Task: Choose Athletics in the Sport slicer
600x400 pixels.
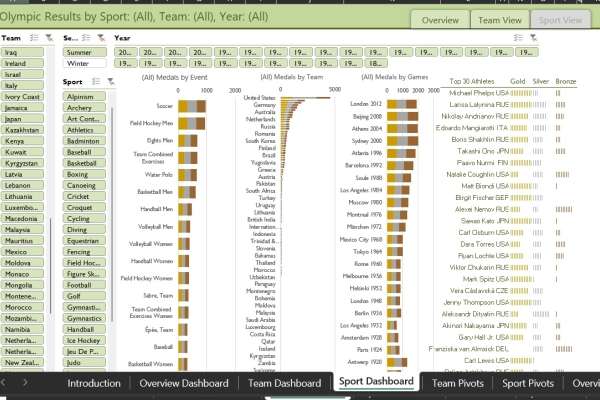Action: 84,130
